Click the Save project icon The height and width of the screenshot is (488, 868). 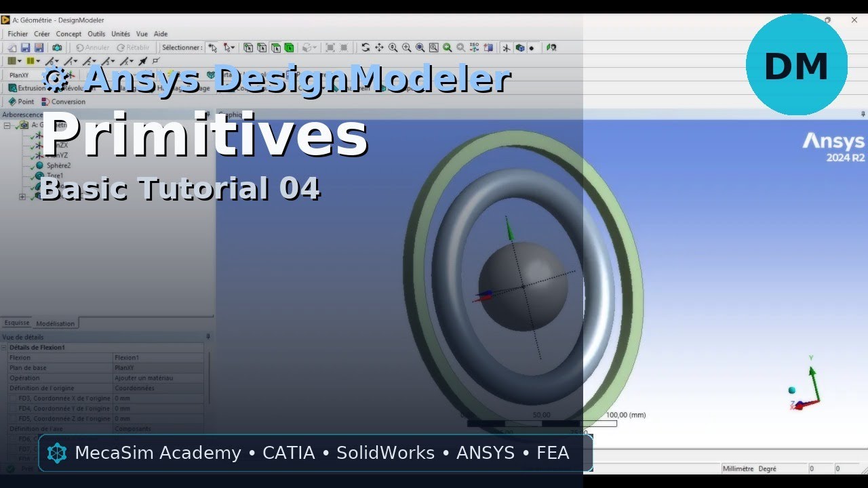(25, 47)
